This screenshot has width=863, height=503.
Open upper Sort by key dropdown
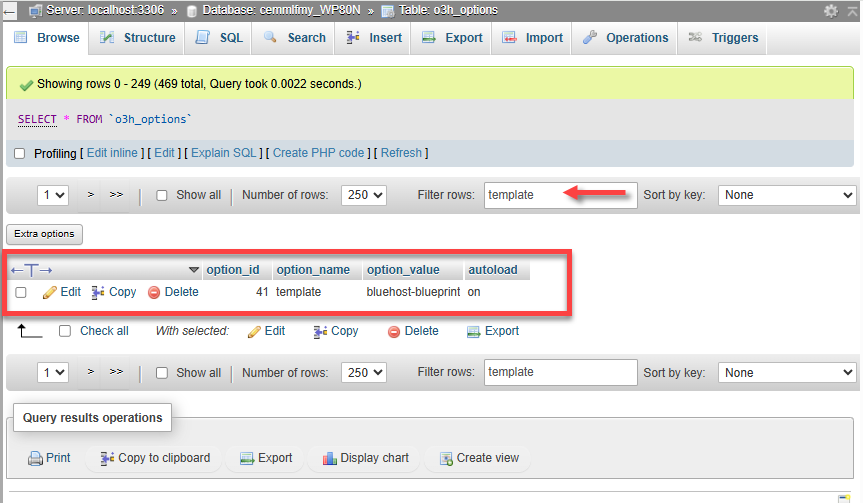pyautogui.click(x=787, y=195)
